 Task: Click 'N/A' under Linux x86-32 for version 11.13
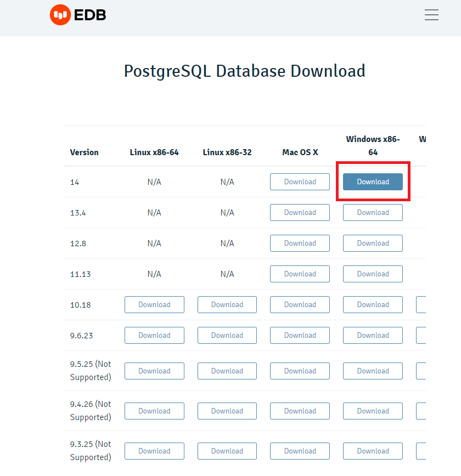click(227, 274)
